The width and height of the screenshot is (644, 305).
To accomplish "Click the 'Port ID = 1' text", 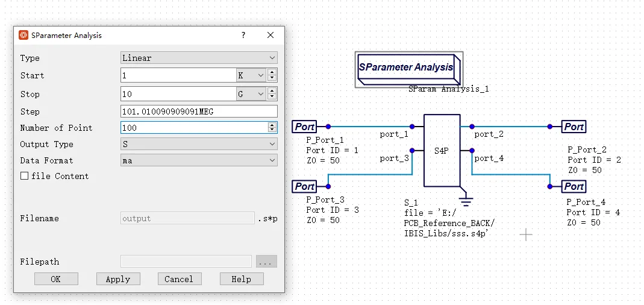I will coord(332,151).
